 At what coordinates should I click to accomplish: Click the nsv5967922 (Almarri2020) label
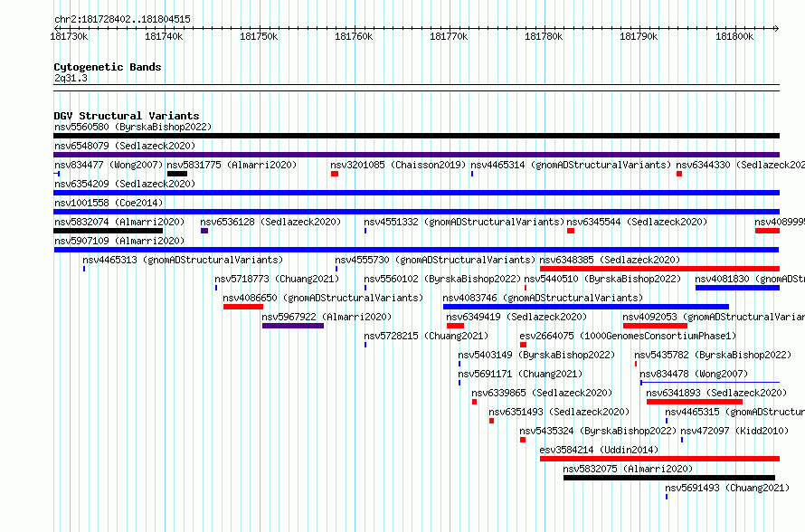327,317
